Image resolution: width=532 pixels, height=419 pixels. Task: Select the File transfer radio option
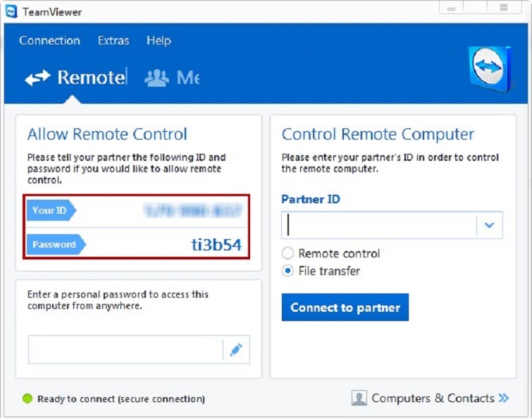click(x=287, y=271)
